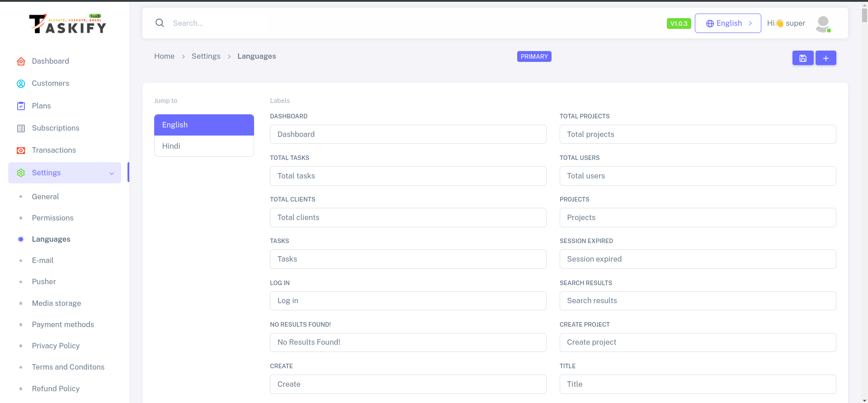Screen dimensions: 868x403
Task: Open the user avatar profile menu
Action: (x=823, y=23)
